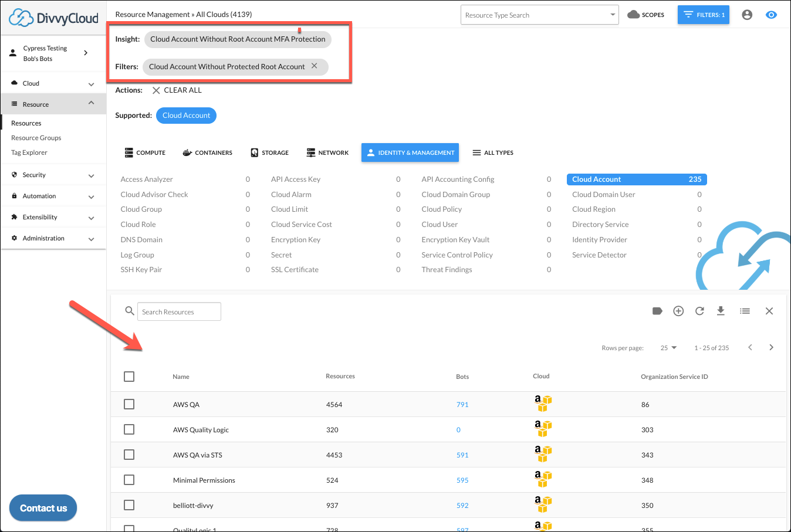This screenshot has height=532, width=791.
Task: Check the belliott-divvy row checkbox
Action: click(129, 505)
